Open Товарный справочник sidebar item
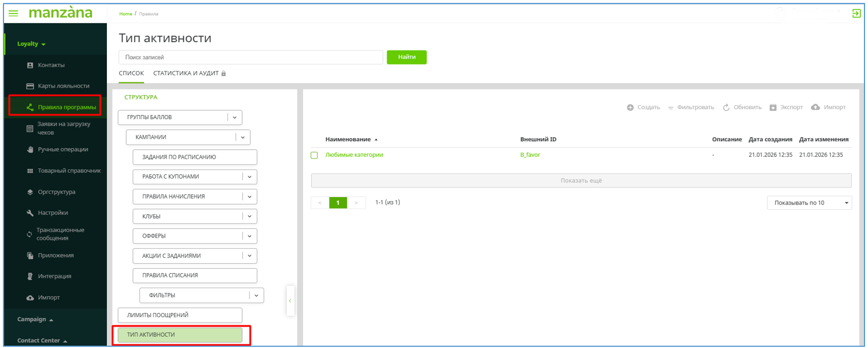868x348 pixels. coord(69,171)
